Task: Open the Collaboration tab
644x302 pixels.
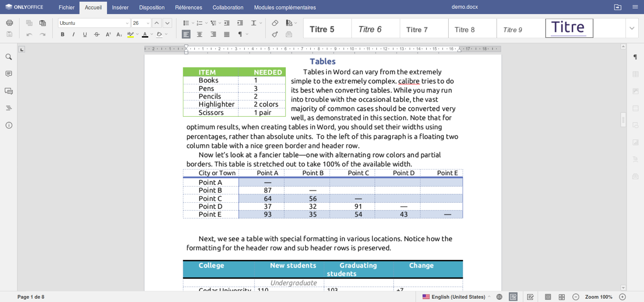Action: 228,7
